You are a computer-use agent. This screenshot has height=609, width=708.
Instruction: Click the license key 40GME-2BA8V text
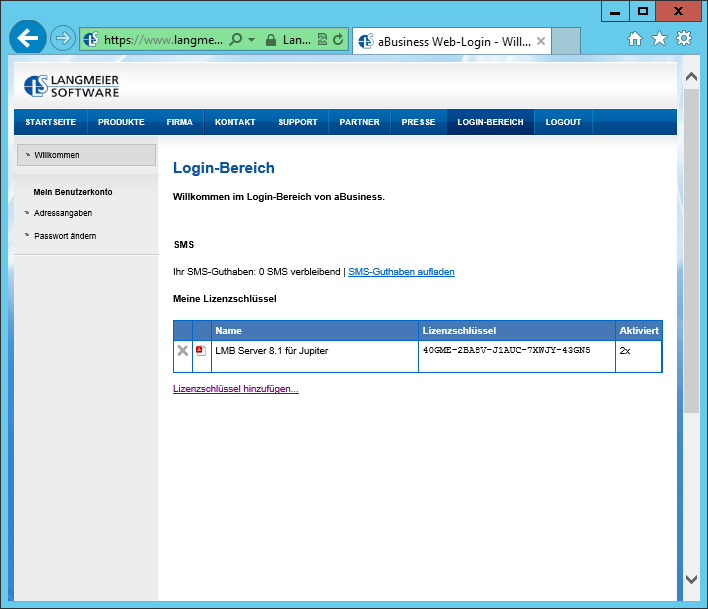point(506,350)
